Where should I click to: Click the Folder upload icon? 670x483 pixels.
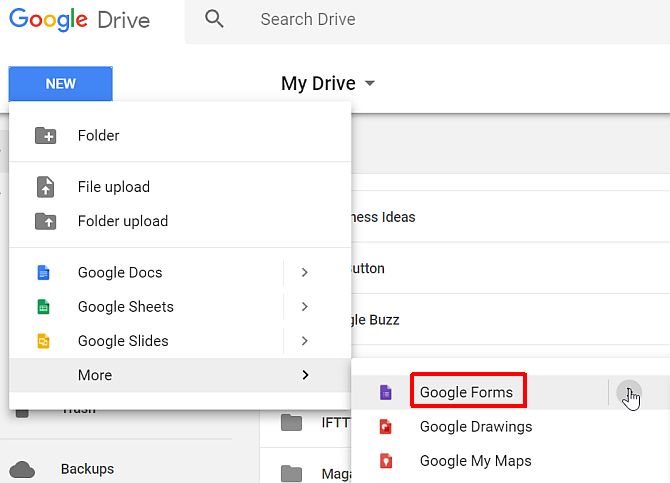[x=45, y=221]
